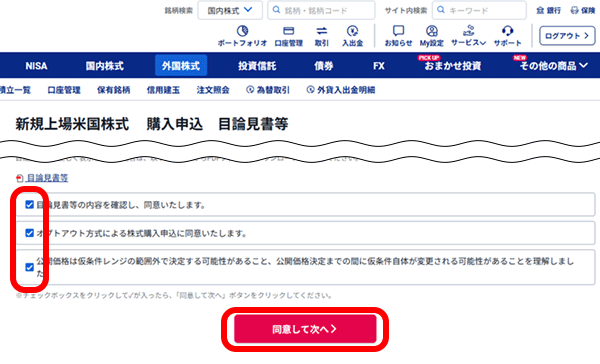Screen dimensions: 600x364
Task: Open 注文照会 submenu item
Action: click(x=213, y=90)
